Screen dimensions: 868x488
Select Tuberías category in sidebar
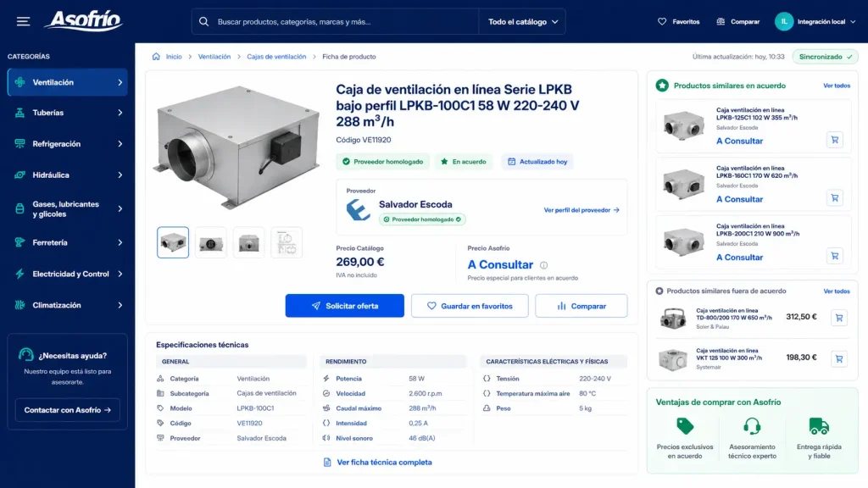click(x=68, y=113)
